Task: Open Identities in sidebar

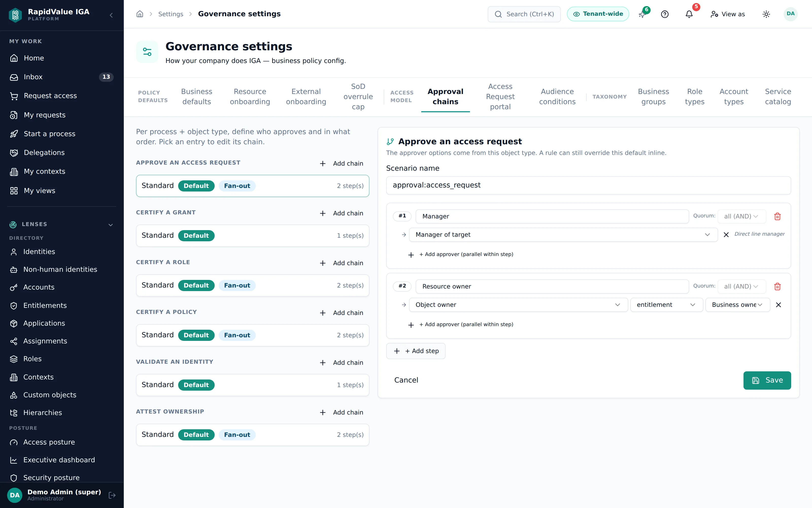Action: click(x=62, y=252)
